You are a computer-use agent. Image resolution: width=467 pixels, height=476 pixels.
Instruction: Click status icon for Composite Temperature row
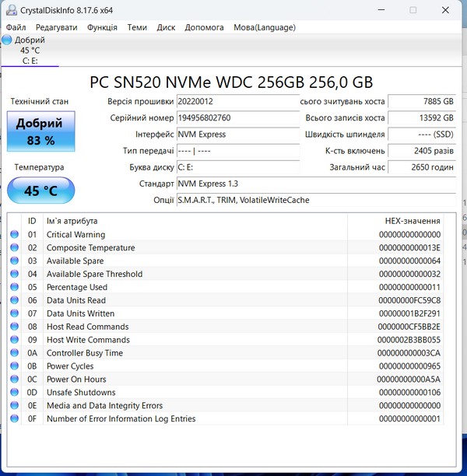tap(15, 248)
